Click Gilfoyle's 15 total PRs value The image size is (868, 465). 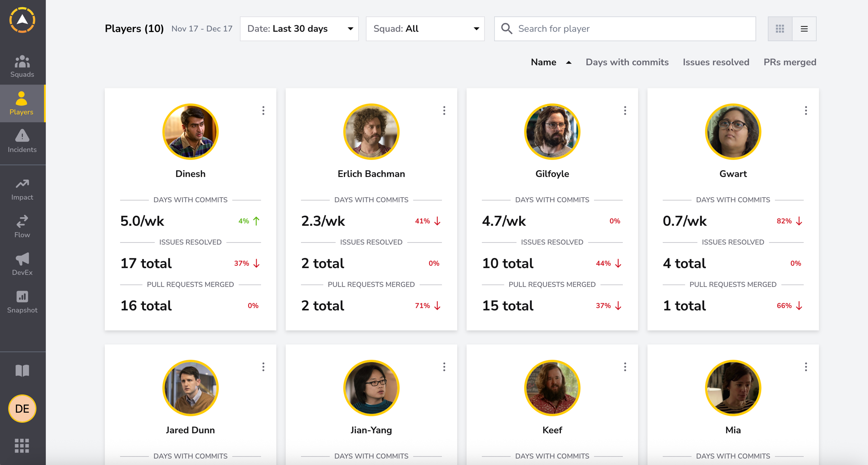(x=507, y=305)
